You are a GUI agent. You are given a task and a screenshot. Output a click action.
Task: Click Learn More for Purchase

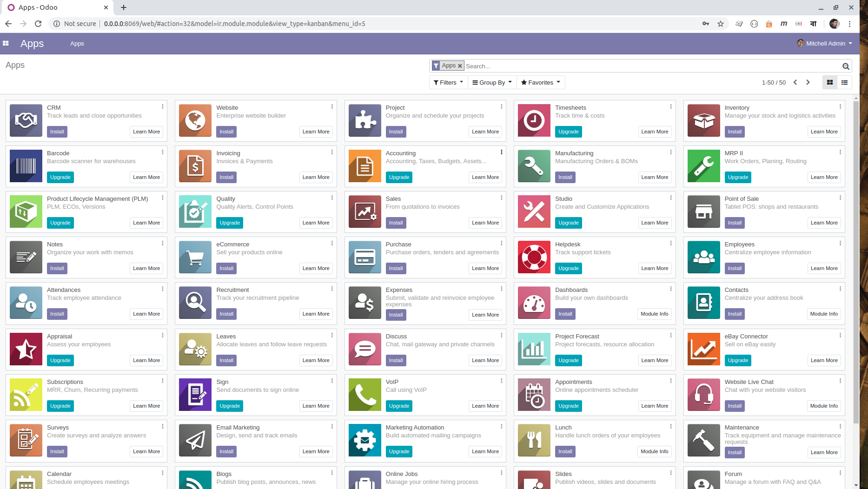pos(485,268)
